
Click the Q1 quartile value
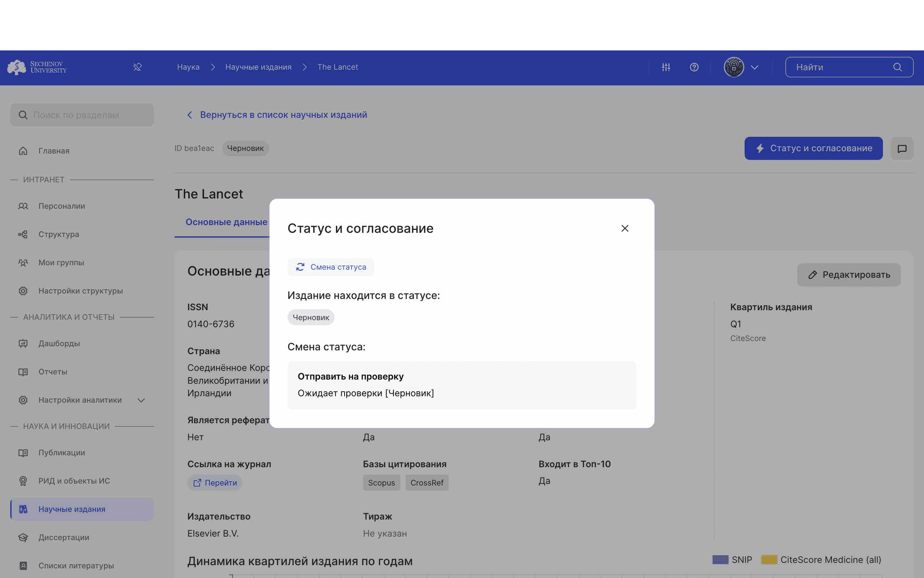point(735,324)
